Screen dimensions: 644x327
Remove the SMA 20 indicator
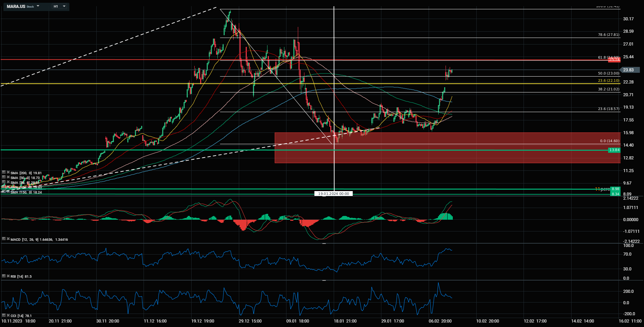tap(8, 182)
